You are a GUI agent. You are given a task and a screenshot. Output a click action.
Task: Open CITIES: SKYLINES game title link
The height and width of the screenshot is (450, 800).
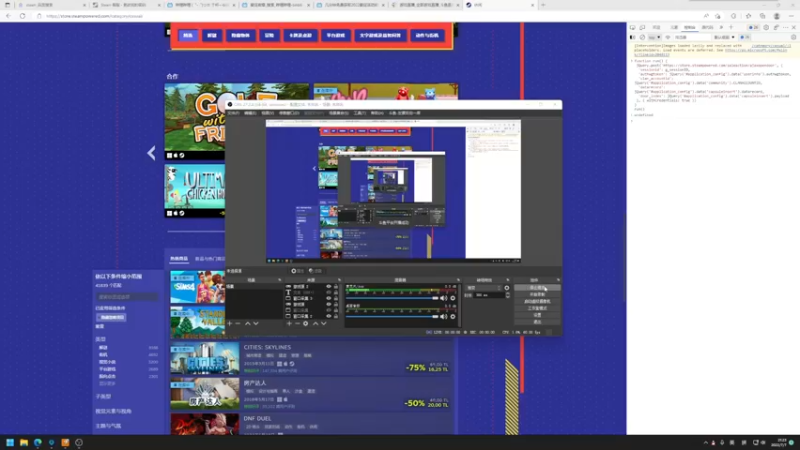coord(267,347)
